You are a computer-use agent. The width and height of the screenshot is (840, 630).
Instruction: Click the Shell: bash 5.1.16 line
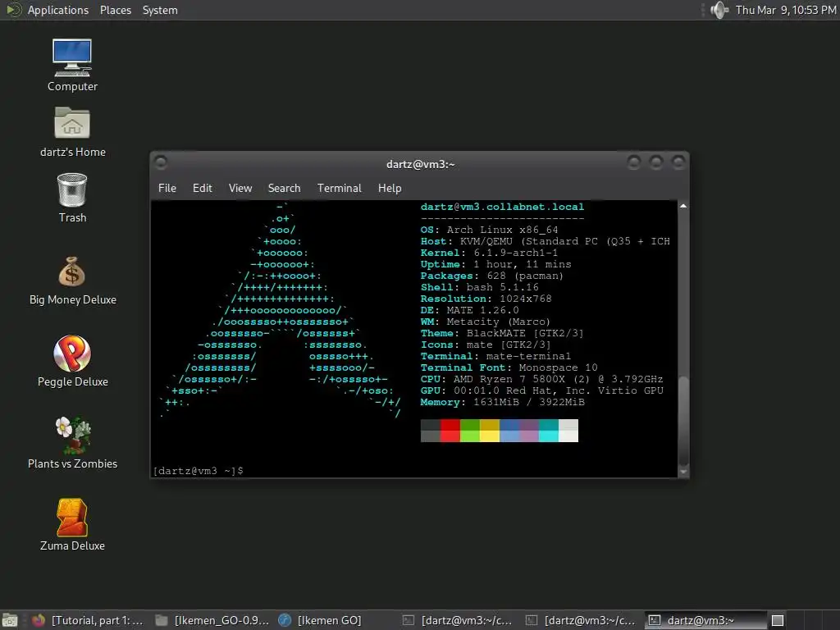point(479,288)
